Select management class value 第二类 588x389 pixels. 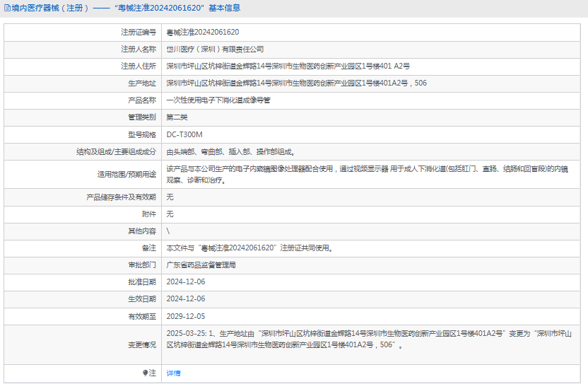[x=177, y=117]
